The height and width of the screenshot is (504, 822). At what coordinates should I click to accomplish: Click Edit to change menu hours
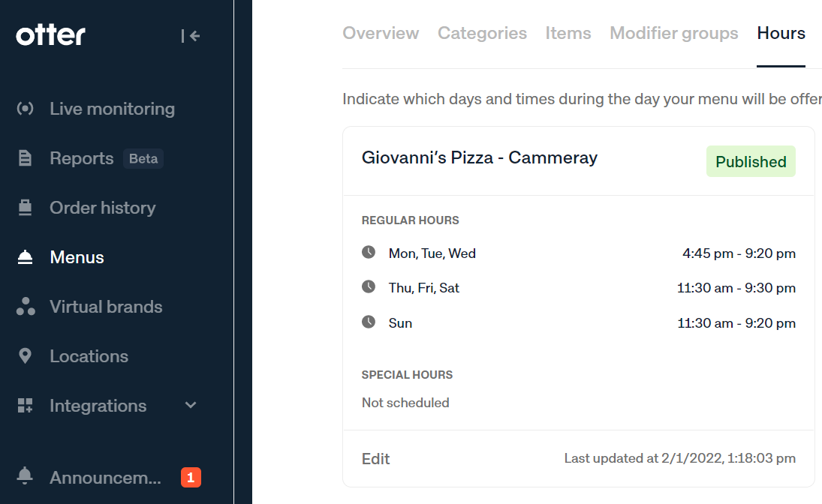tap(376, 459)
